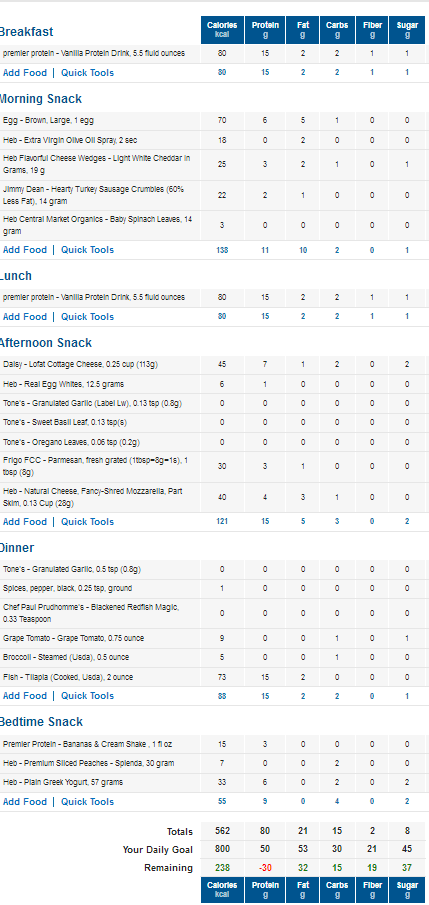Viewport: 429px width, 905px height.
Task: Open Quick Tools under Morning Snack
Action: point(87,250)
